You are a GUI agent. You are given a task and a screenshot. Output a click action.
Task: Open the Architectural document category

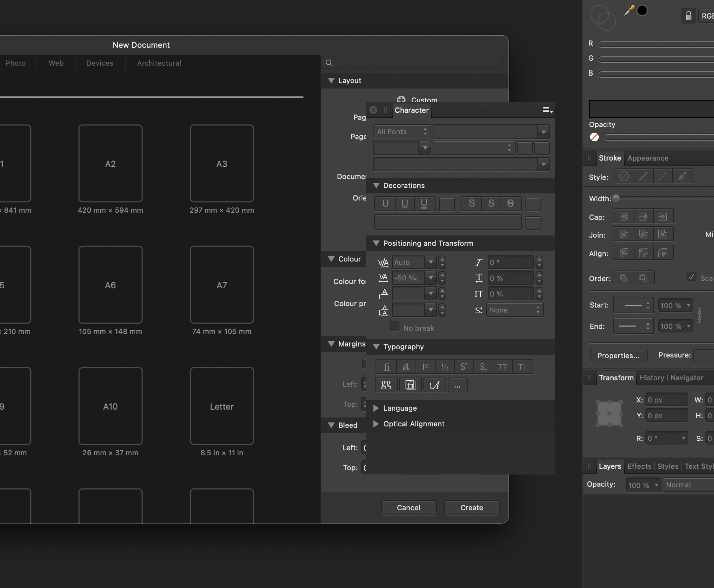[159, 63]
